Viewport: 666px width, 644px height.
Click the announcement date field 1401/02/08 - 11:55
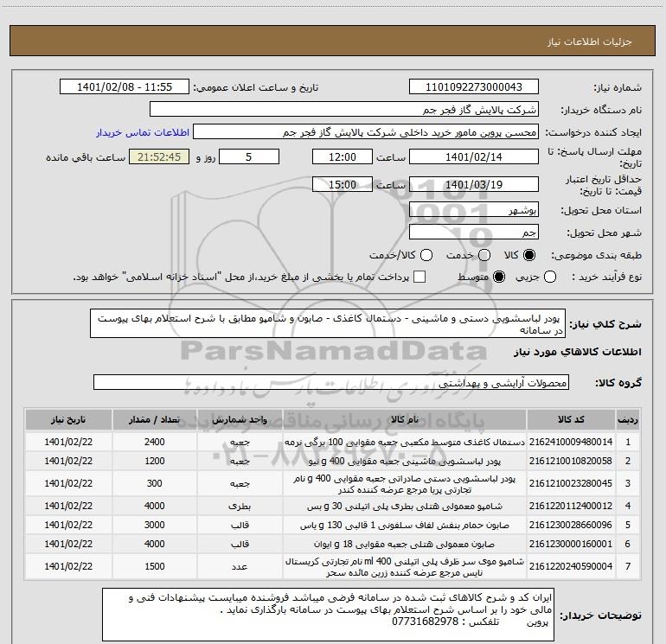pyautogui.click(x=125, y=87)
